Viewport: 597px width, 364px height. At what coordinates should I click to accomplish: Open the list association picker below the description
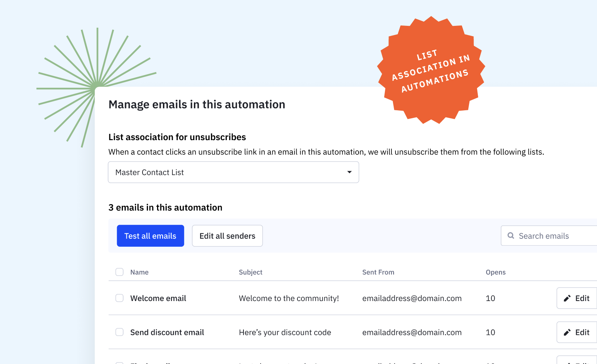(233, 172)
